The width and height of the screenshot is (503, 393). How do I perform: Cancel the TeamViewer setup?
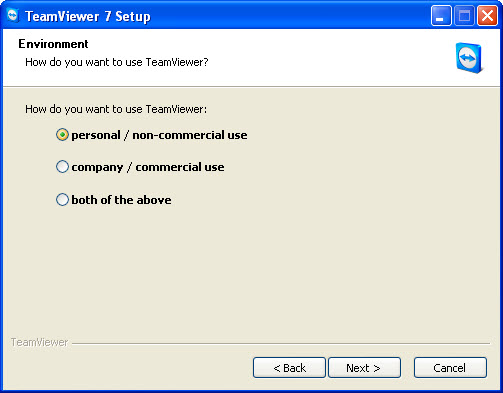click(450, 368)
